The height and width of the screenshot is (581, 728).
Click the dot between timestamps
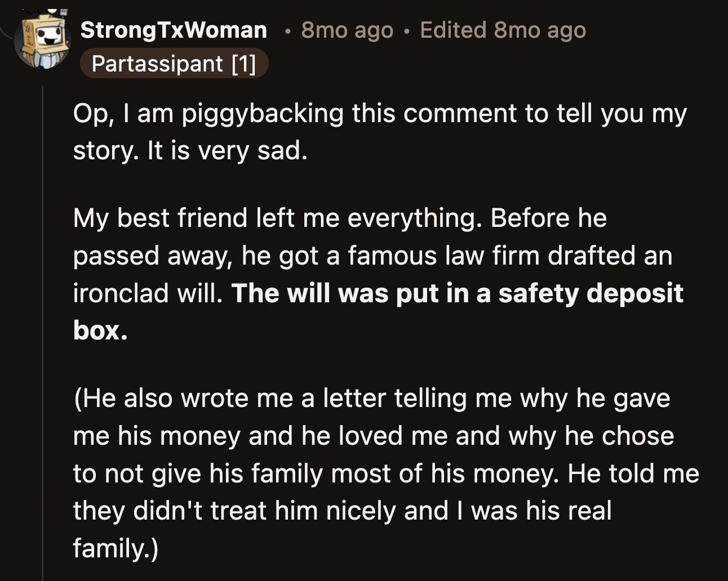(x=407, y=31)
